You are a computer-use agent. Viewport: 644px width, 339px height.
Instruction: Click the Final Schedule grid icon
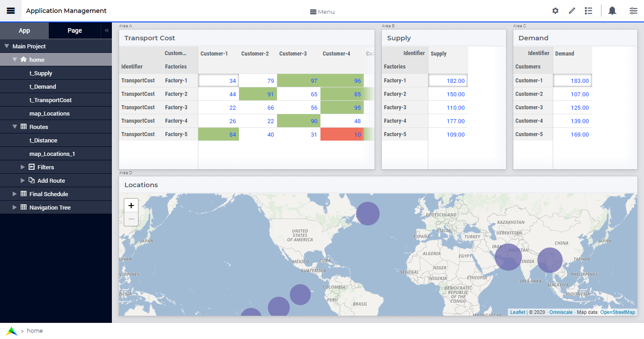coord(24,194)
